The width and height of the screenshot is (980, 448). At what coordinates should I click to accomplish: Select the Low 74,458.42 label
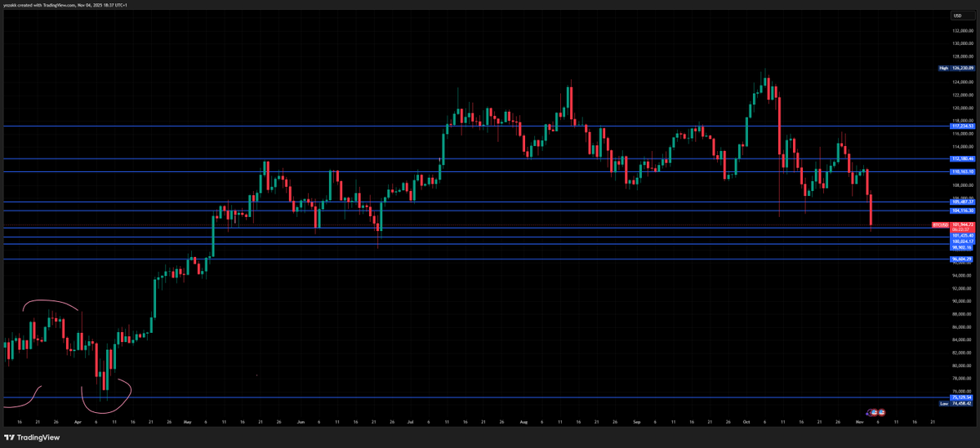pos(956,403)
